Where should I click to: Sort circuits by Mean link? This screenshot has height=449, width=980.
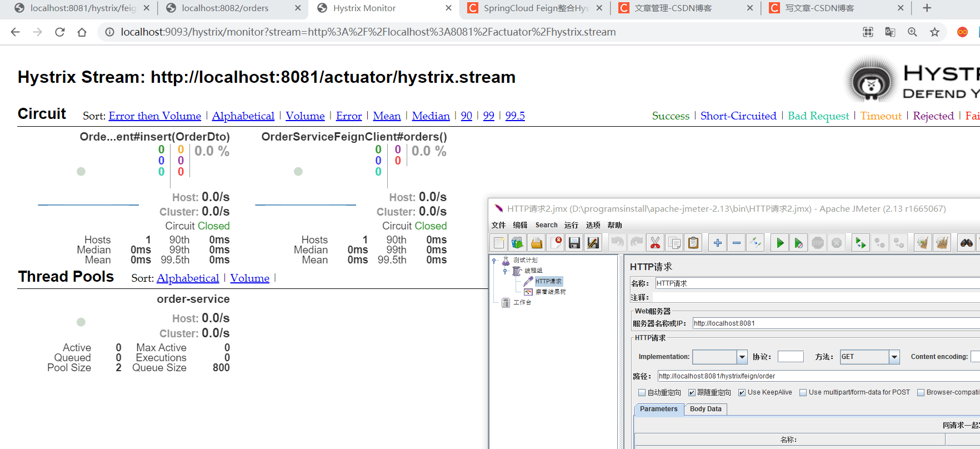tap(387, 116)
